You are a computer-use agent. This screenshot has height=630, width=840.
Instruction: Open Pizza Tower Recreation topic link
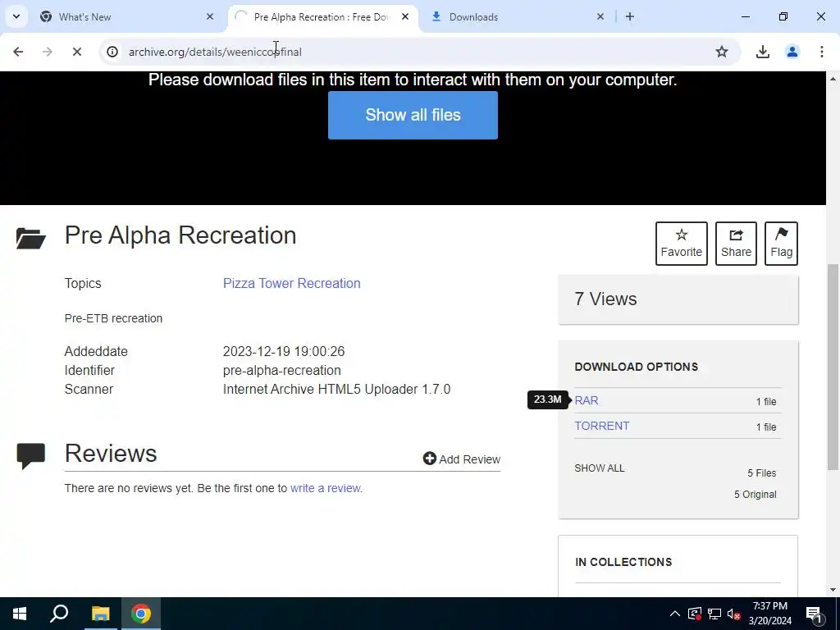coord(291,283)
